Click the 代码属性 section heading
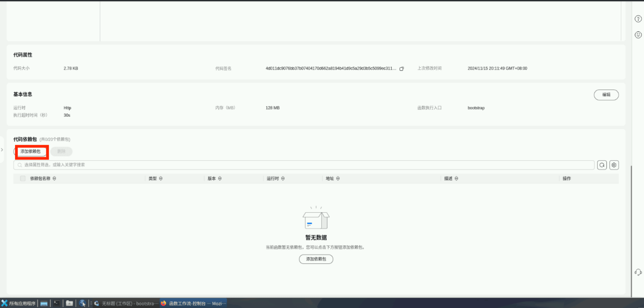The width and height of the screenshot is (644, 308). (23, 55)
